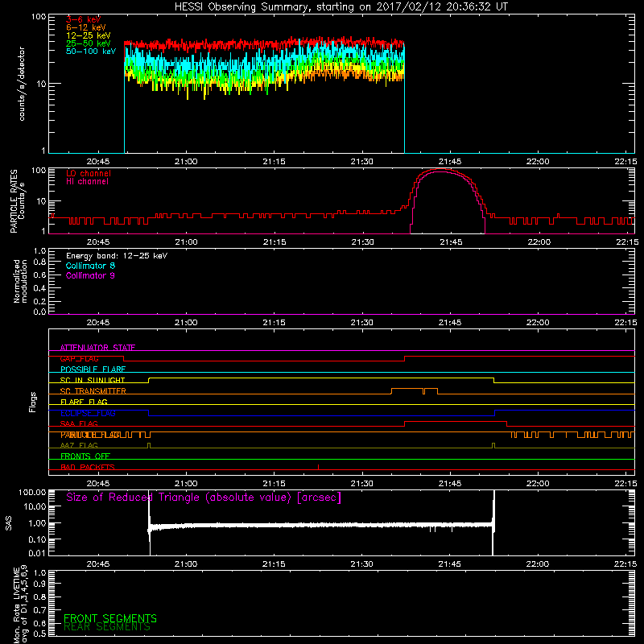
Task: Click the FRONTS_OFF flag label
Action: pyautogui.click(x=85, y=456)
